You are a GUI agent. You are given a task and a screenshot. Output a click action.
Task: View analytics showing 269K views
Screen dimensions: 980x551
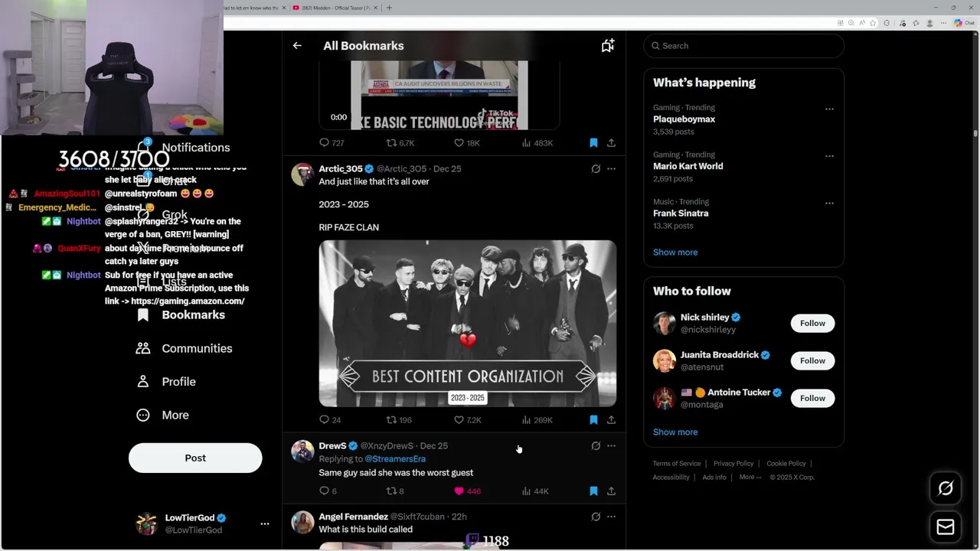pos(537,420)
